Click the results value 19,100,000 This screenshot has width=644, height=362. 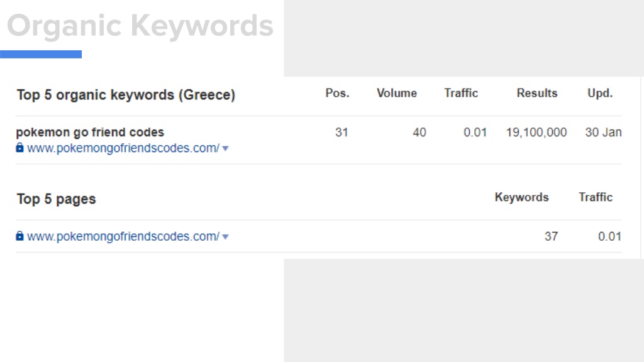click(x=536, y=132)
